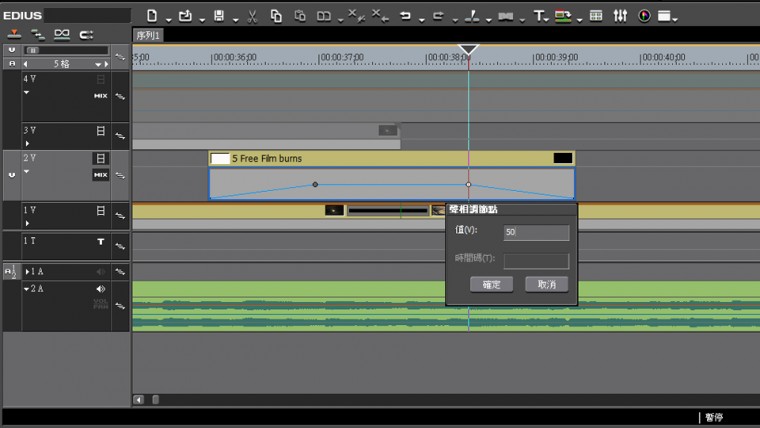Image resolution: width=760 pixels, height=428 pixels.
Task: Click the Create title T icon
Action: [x=538, y=16]
